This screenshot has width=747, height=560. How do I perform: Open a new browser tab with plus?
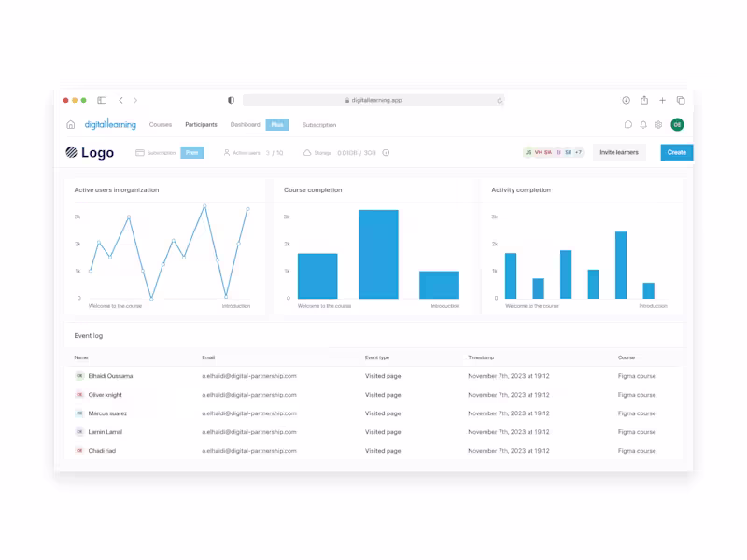tap(662, 100)
